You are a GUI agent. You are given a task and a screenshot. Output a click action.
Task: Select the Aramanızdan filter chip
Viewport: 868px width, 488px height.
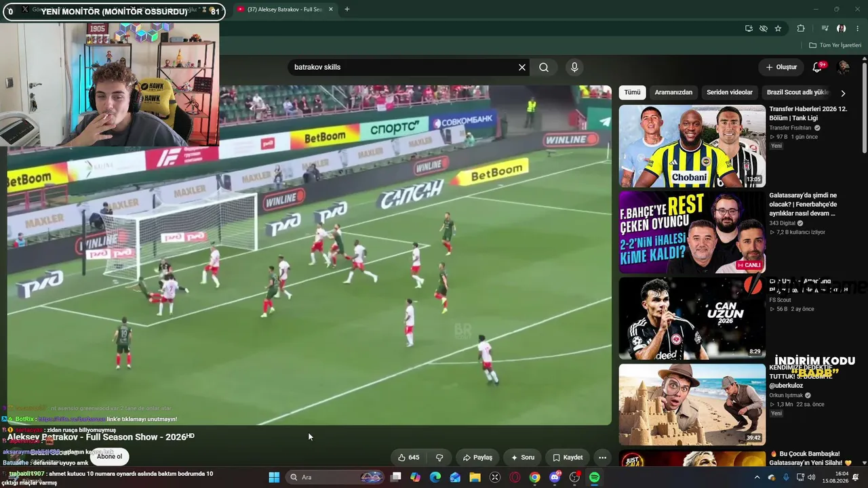673,92
